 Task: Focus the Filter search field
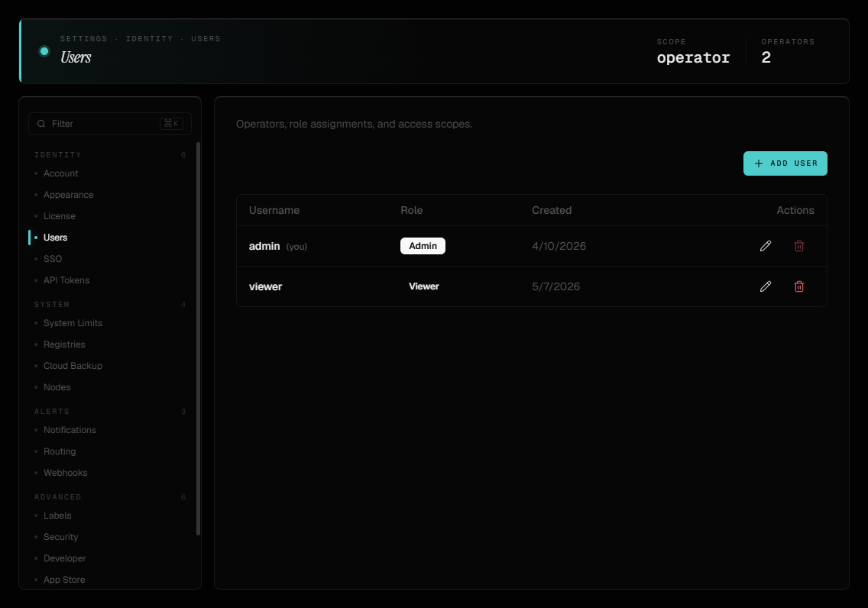pyautogui.click(x=109, y=124)
